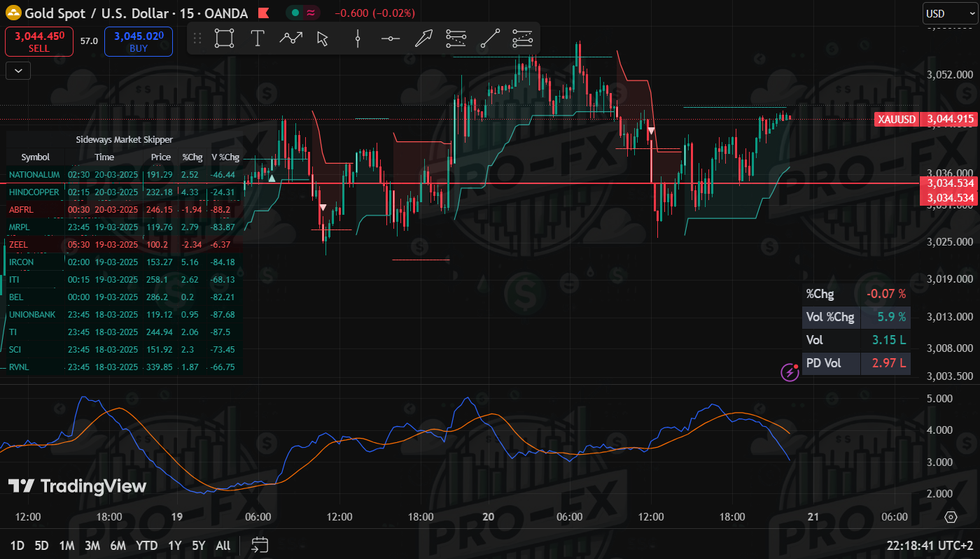980x559 pixels.
Task: Select the Trend Line polyline tool
Action: tap(290, 38)
